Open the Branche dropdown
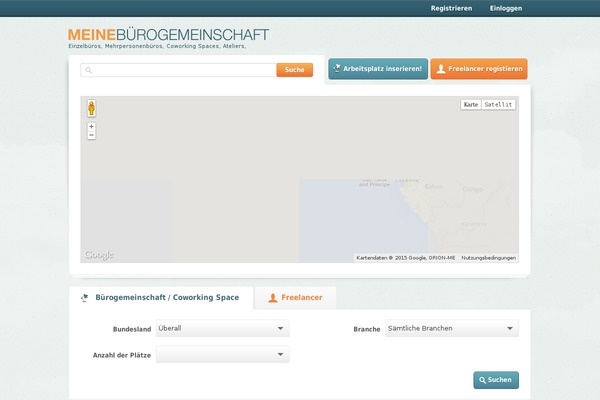 coord(452,328)
